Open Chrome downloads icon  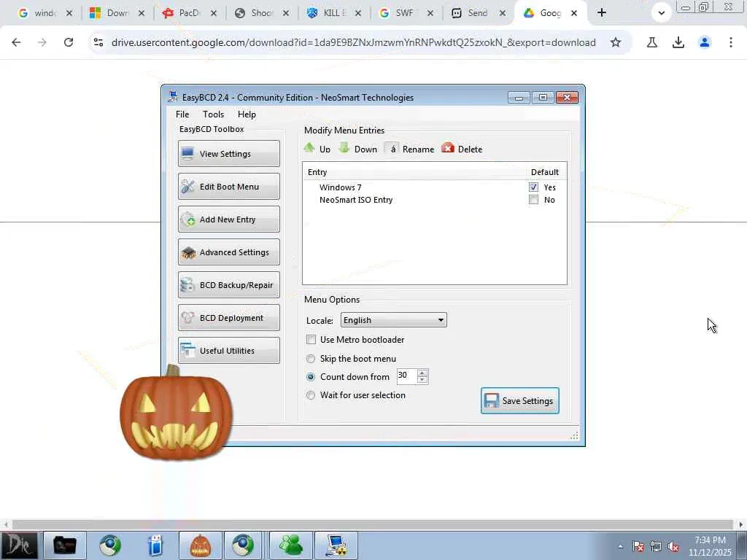678,42
